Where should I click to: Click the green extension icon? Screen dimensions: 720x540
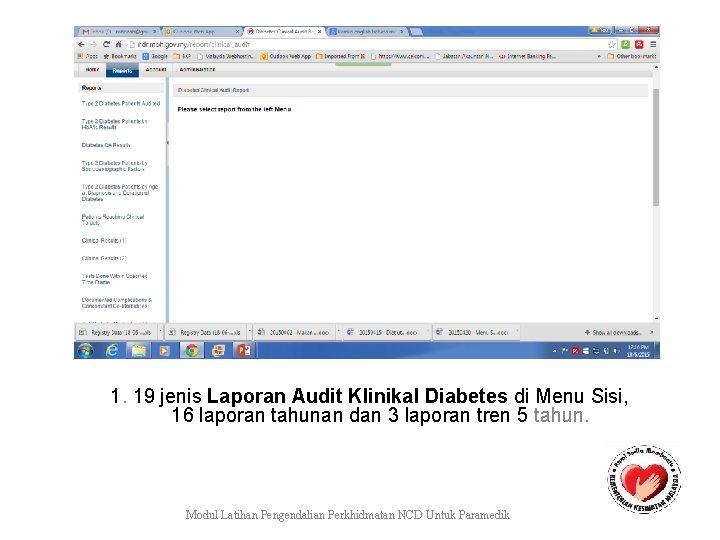click(625, 45)
